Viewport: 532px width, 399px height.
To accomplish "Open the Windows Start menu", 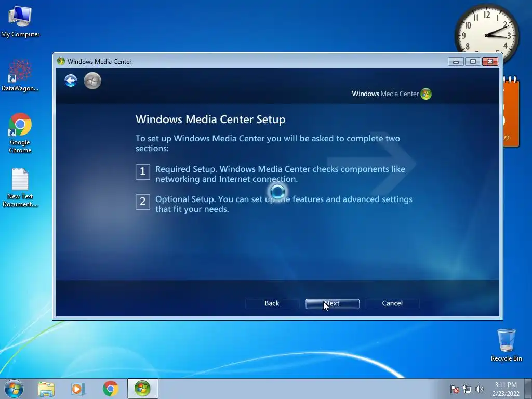I will [14, 389].
